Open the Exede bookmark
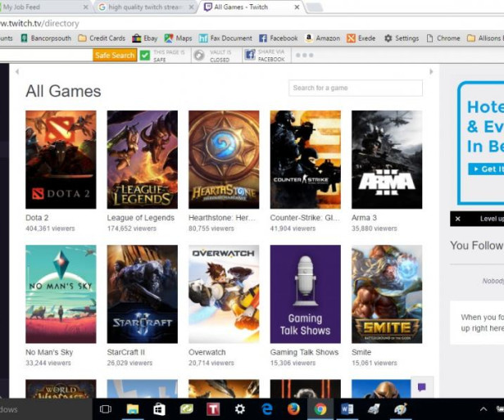Screen dimensions: 504x420 pos(361,38)
